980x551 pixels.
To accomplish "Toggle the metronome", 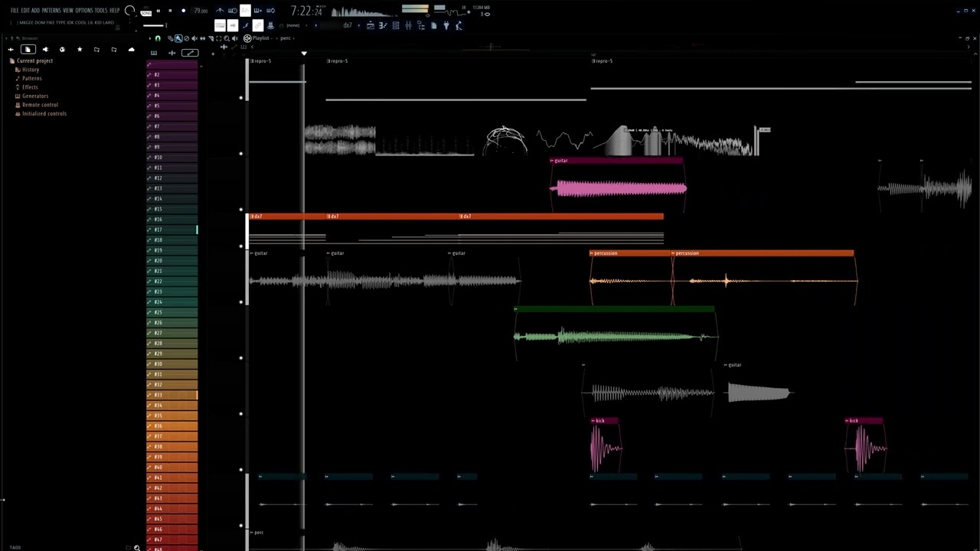I will (x=220, y=11).
